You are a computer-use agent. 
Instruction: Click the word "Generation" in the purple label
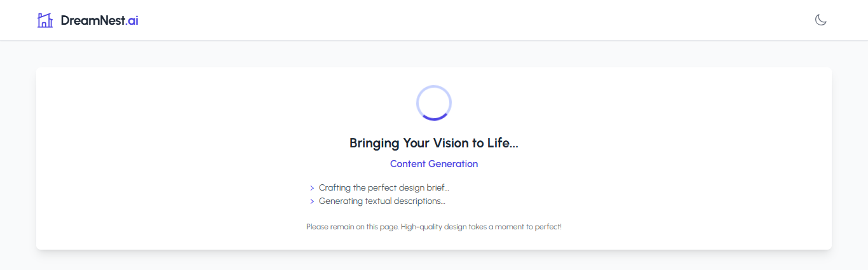[x=453, y=164]
